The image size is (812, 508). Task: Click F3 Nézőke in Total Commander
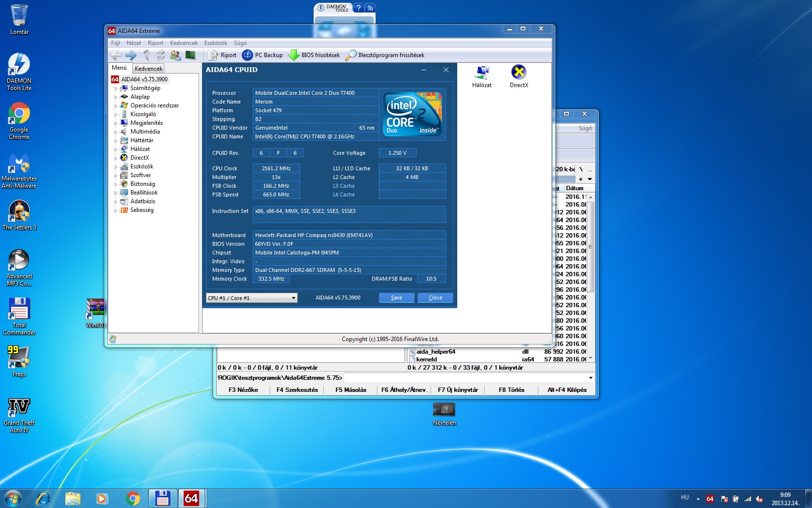243,390
